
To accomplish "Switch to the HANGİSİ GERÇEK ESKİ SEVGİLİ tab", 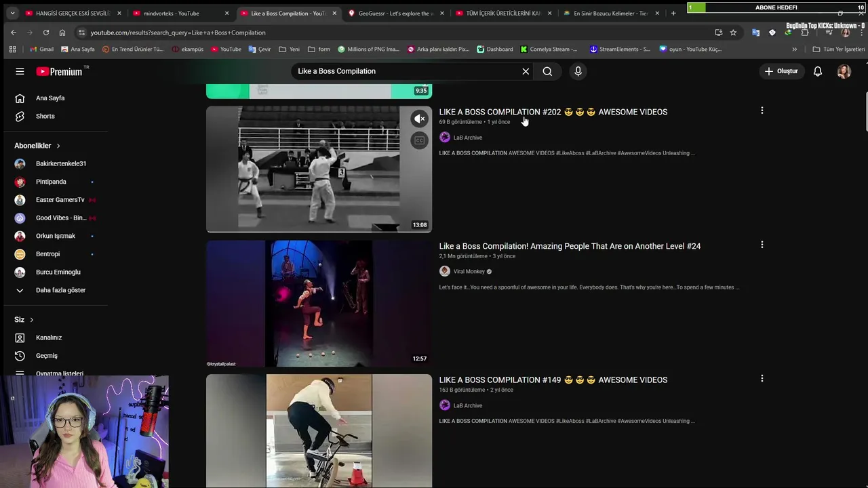I will pyautogui.click(x=73, y=13).
